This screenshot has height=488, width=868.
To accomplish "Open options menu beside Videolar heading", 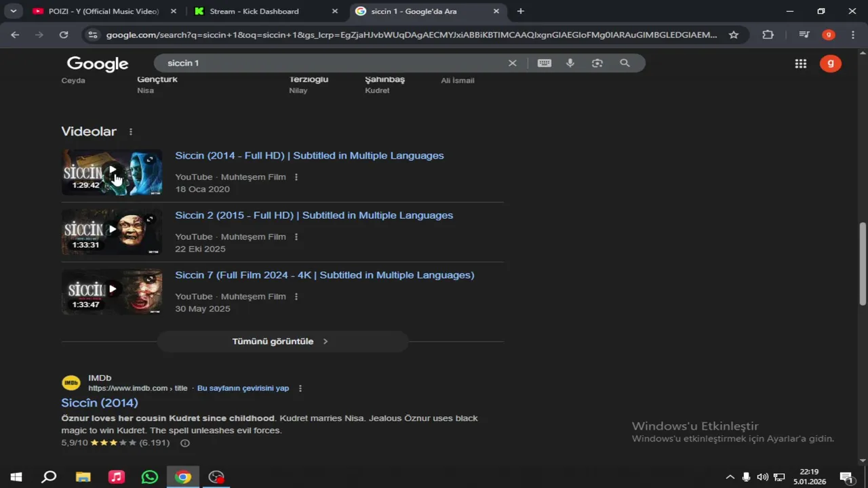I will (x=131, y=131).
